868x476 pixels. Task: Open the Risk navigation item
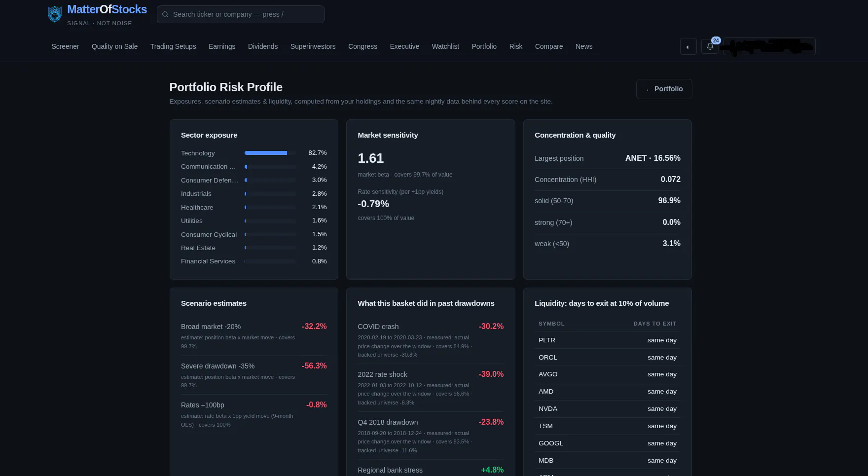[516, 46]
